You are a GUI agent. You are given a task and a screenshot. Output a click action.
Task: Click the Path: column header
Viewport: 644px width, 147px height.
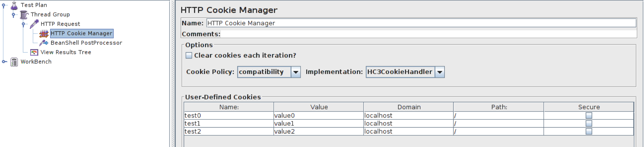[x=499, y=107]
